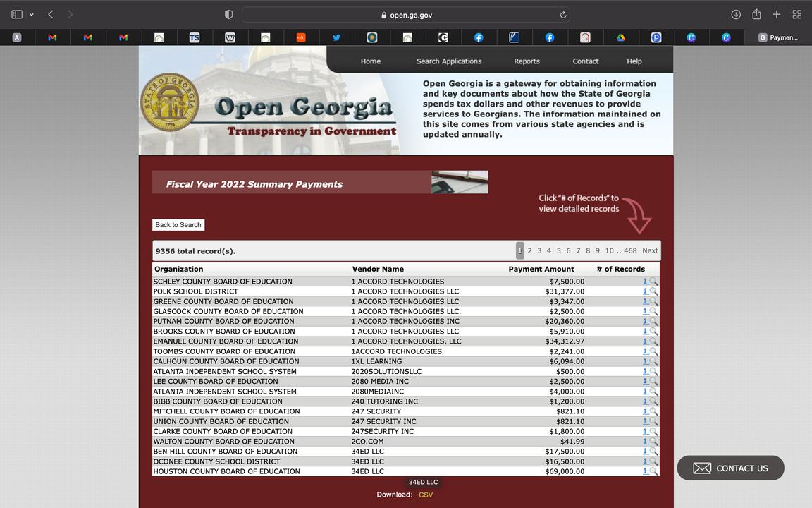
Task: Go to results page 2
Action: pos(530,251)
